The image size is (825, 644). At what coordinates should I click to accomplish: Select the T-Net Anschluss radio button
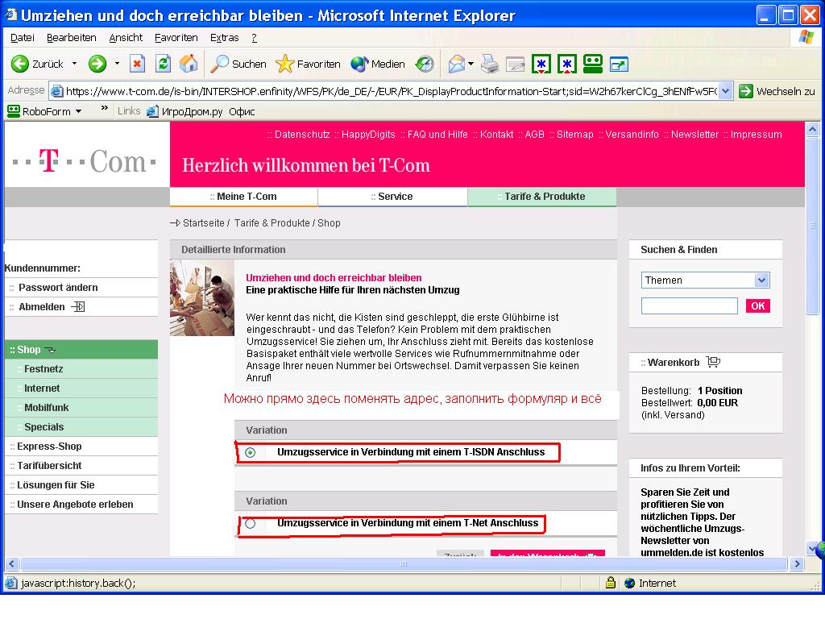click(x=251, y=523)
